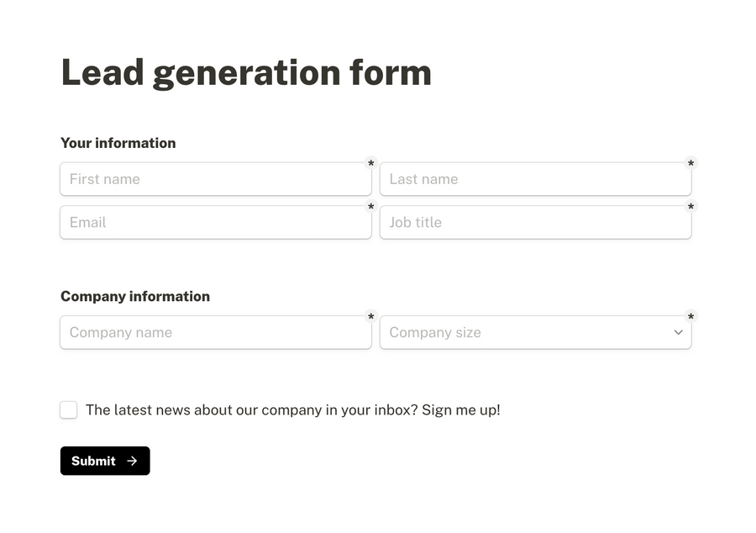Click the required asterisk above the Email field

[371, 207]
